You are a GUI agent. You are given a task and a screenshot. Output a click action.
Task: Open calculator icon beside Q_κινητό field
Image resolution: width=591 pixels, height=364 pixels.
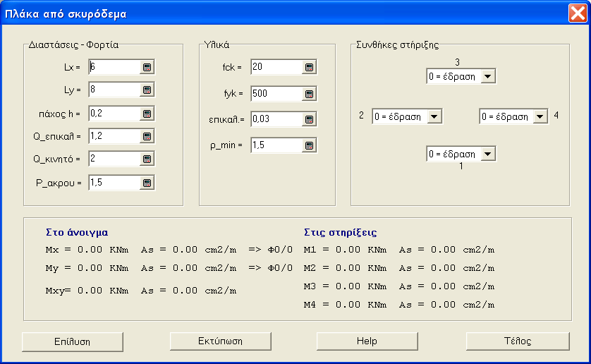[x=147, y=159]
